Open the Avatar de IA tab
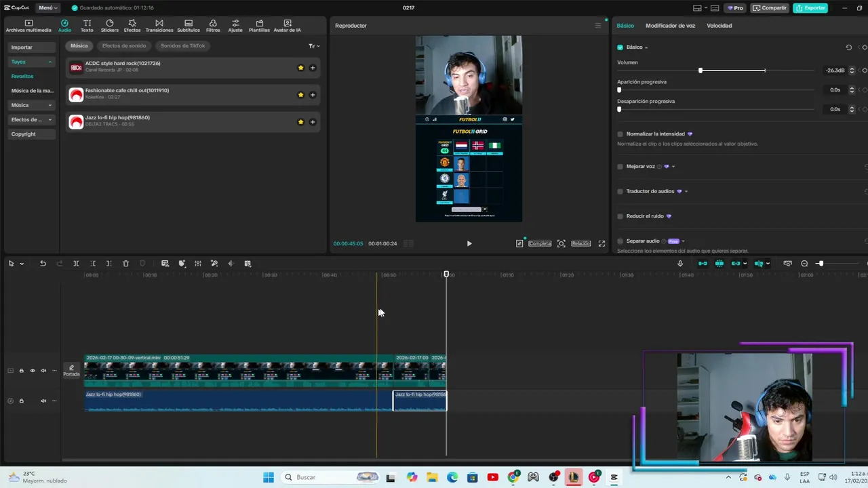868x488 pixels. (x=288, y=26)
